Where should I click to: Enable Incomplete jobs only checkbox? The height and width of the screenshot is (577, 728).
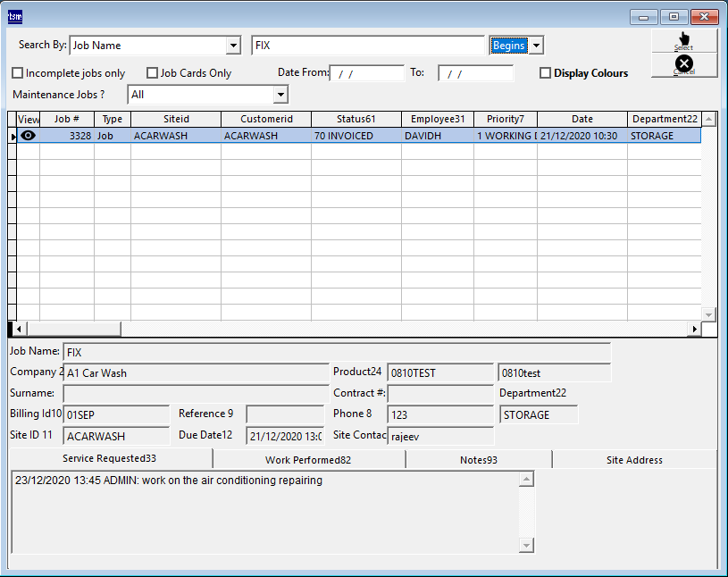point(18,73)
